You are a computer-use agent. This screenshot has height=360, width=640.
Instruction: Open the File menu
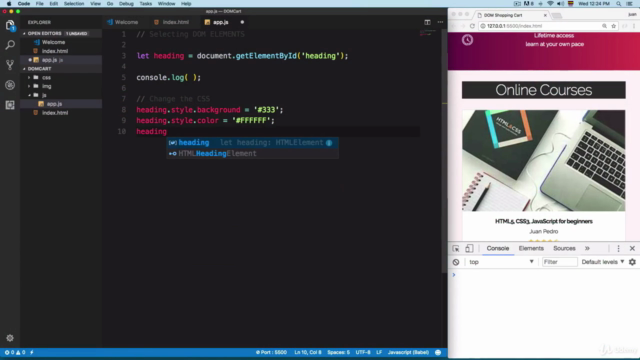pyautogui.click(x=40, y=4)
